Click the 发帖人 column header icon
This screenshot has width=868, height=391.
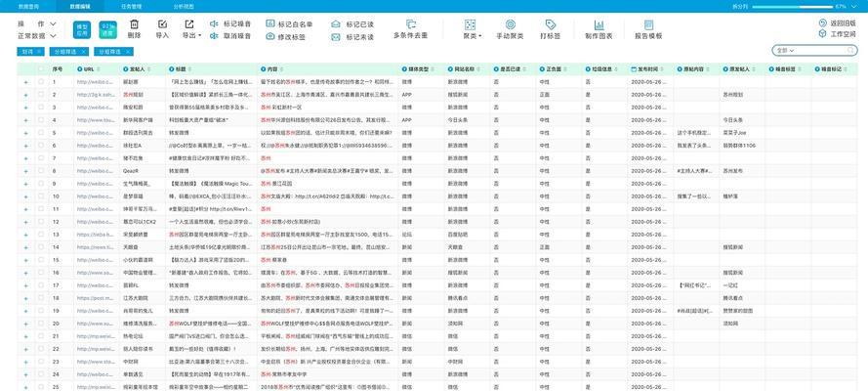(x=125, y=69)
